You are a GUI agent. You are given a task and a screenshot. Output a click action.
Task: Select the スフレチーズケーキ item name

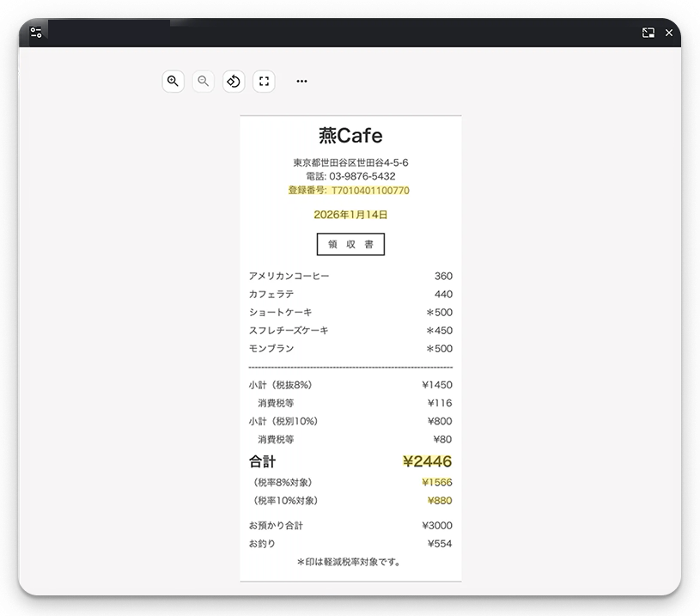pos(289,330)
